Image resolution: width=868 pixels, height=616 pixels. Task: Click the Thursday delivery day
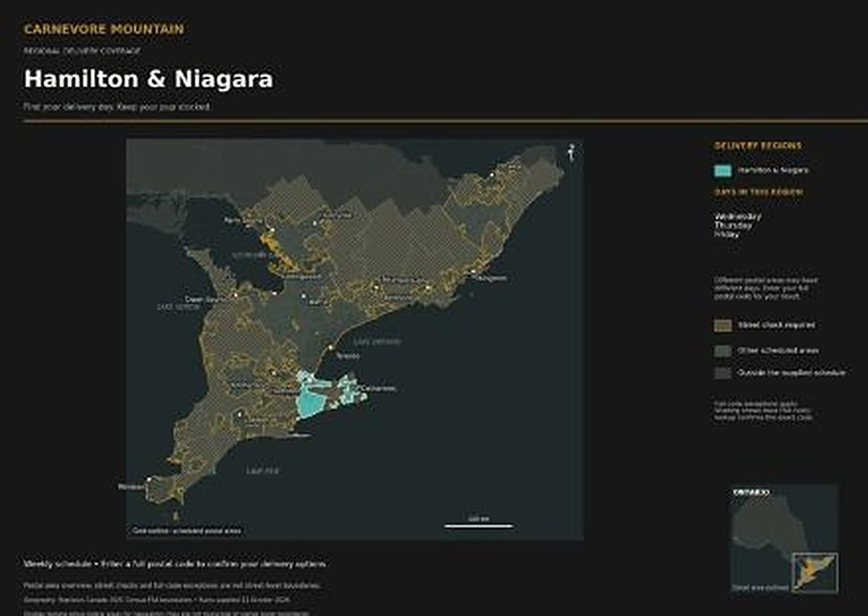[733, 225]
